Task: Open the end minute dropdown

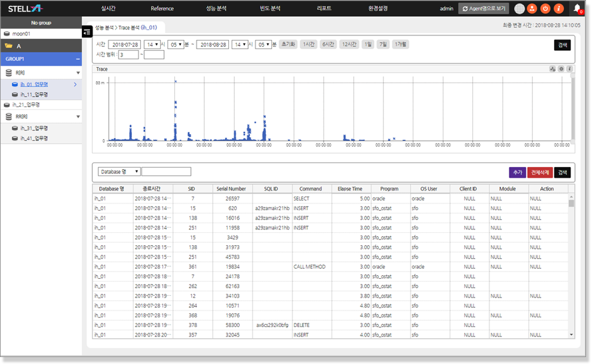Action: (263, 45)
